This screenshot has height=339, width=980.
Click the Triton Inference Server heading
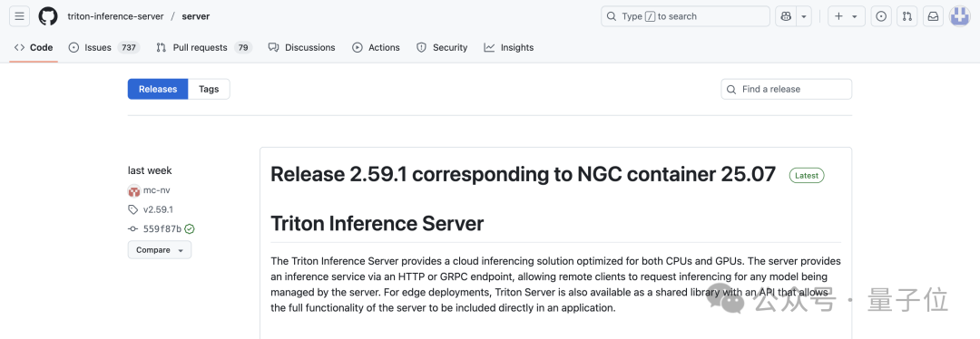click(377, 224)
